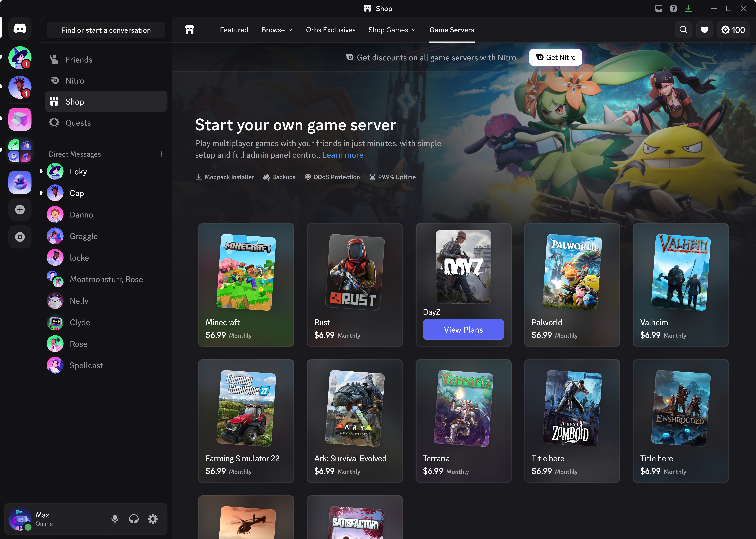Open the Discord home button
This screenshot has width=756, height=539.
coord(20,28)
